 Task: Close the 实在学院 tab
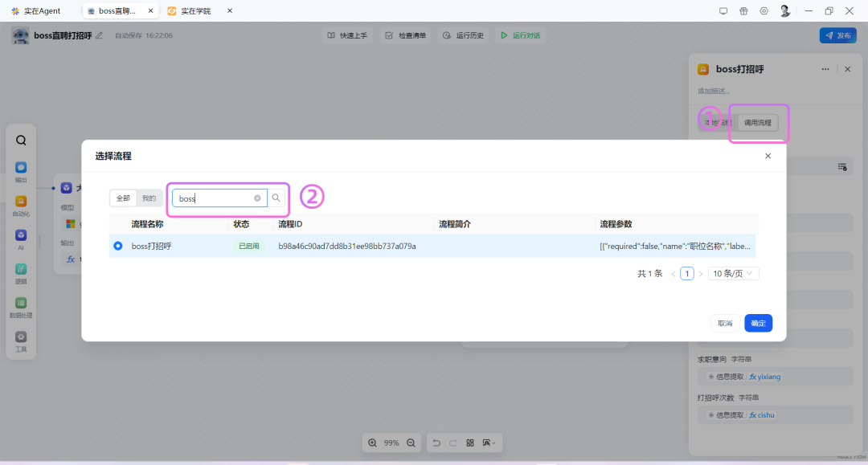coord(230,11)
